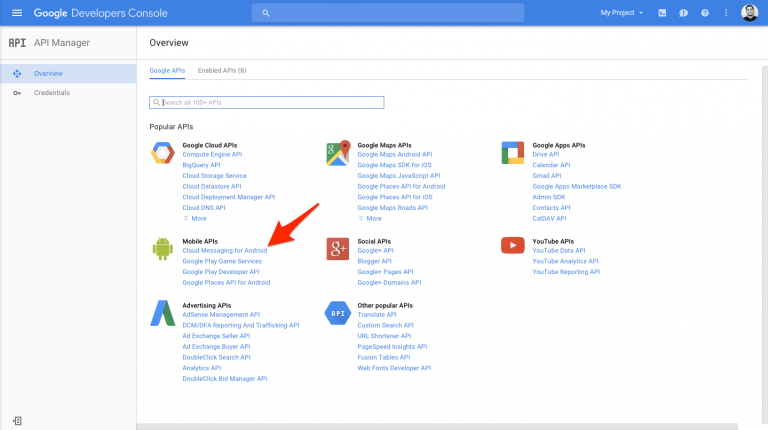Open YouTube Analytics API link
The height and width of the screenshot is (430, 768).
tap(565, 261)
